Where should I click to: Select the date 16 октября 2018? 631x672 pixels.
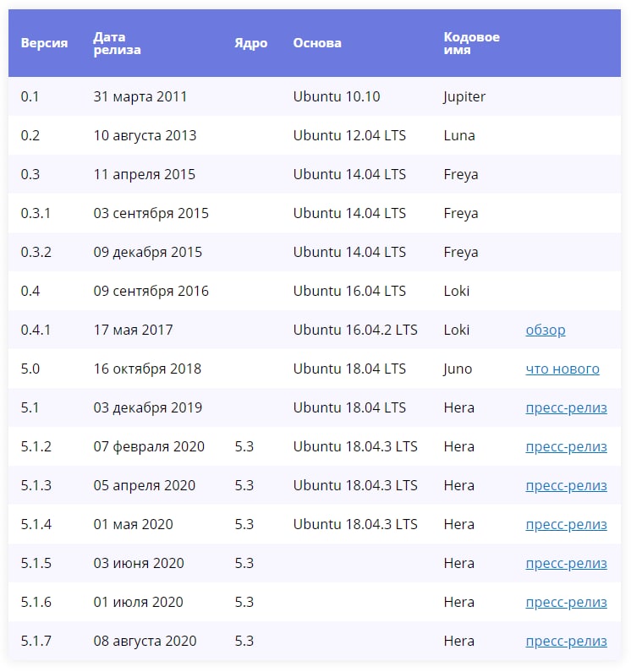[147, 369]
